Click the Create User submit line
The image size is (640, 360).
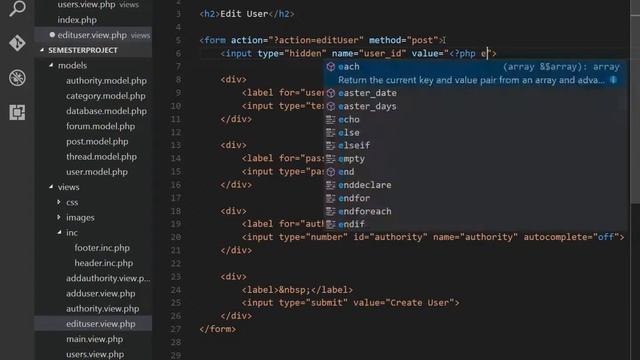(350, 302)
